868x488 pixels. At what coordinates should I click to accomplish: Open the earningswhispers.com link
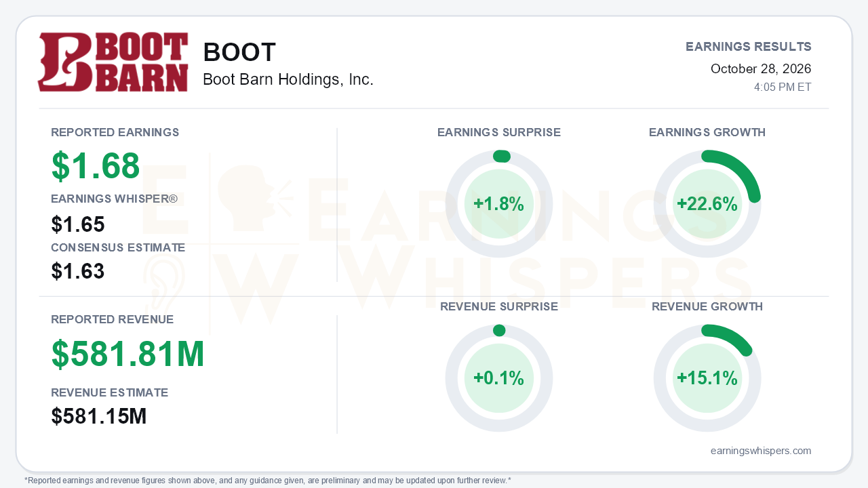coord(761,451)
